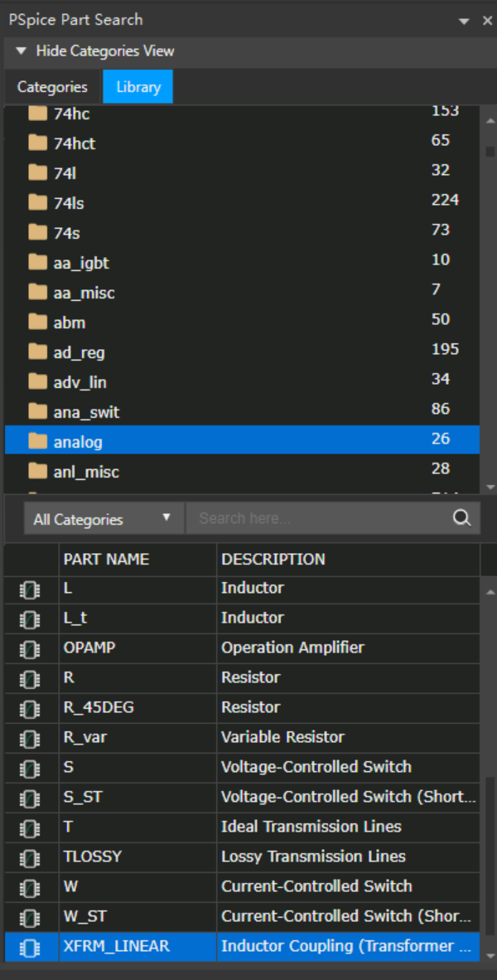Click the 74s library folder icon
Viewport: 497px width, 980px height.
(x=38, y=232)
